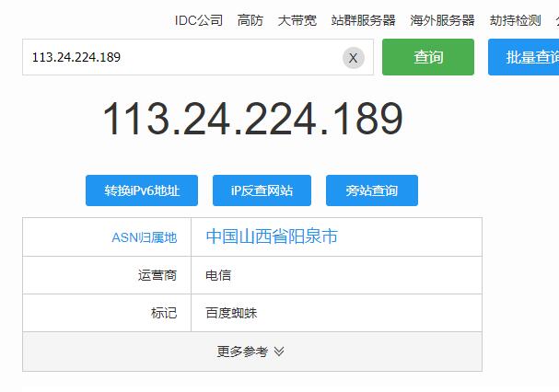The height and width of the screenshot is (392, 559).
Task: Select the 百度蜘蛛 tag value
Action: coord(231,313)
